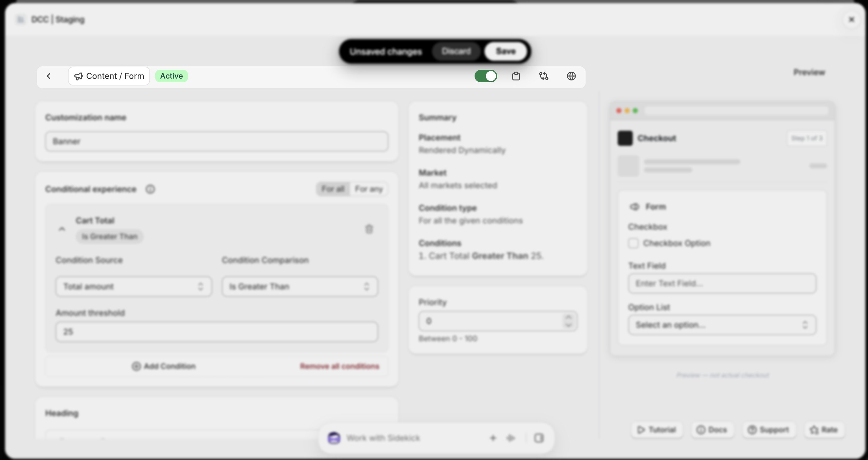Click Add Condition
The height and width of the screenshot is (460, 868).
click(164, 366)
